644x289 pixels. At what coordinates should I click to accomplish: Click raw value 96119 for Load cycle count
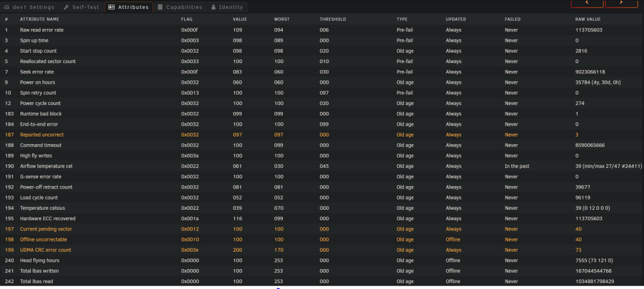coord(583,198)
